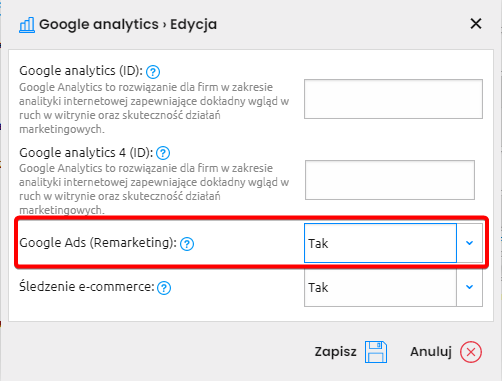Open help for Google analytics 4 (ID)

click(163, 153)
